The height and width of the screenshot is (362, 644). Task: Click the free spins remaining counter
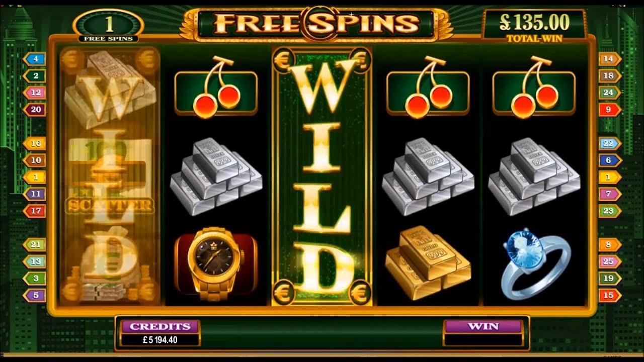click(x=109, y=26)
